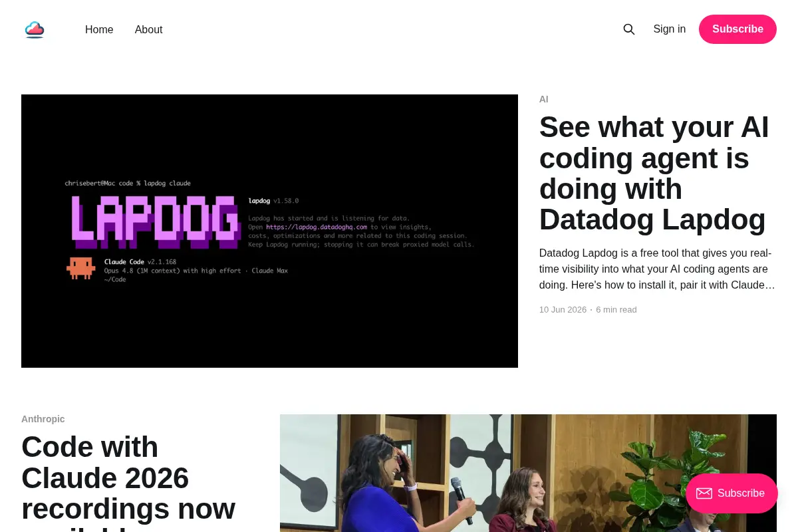Click the cloud site logo
The height and width of the screenshot is (532, 798).
[x=35, y=29]
